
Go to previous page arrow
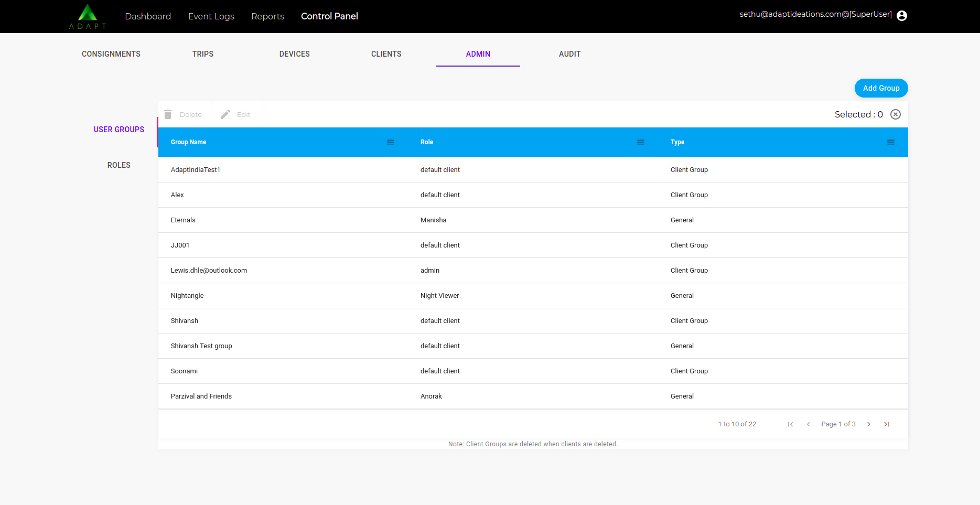808,424
